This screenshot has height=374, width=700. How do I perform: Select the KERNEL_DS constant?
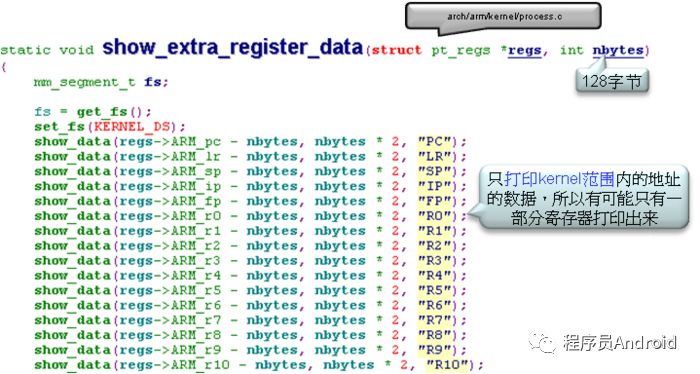[132, 127]
